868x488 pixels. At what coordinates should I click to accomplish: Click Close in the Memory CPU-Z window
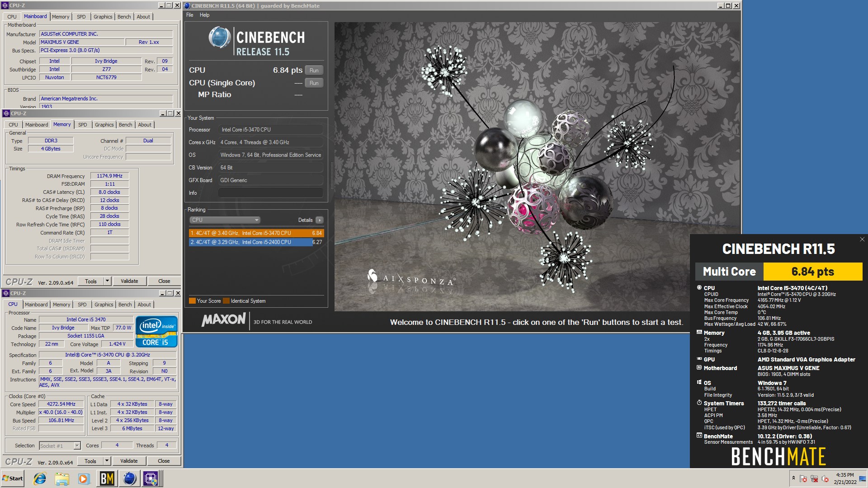[x=164, y=281]
